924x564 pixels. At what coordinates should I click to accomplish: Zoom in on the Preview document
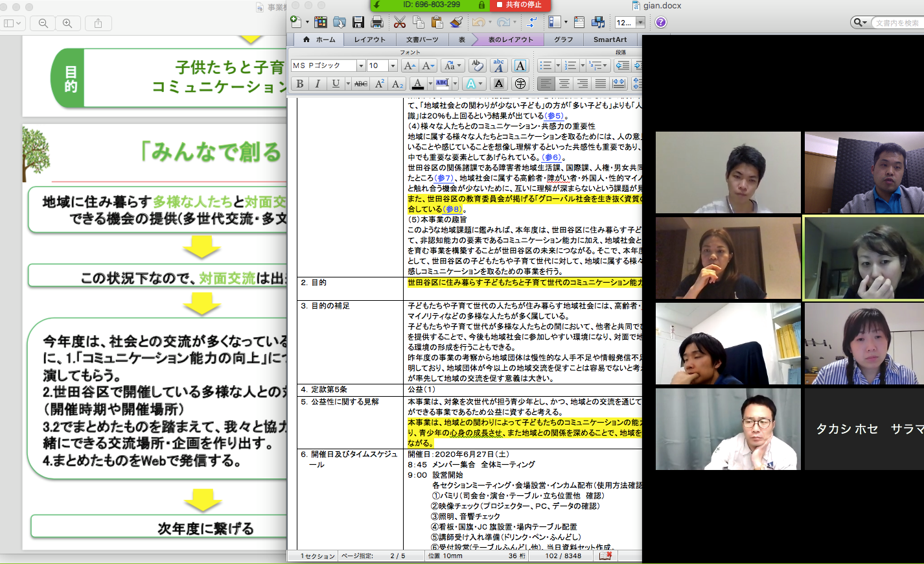click(x=67, y=23)
